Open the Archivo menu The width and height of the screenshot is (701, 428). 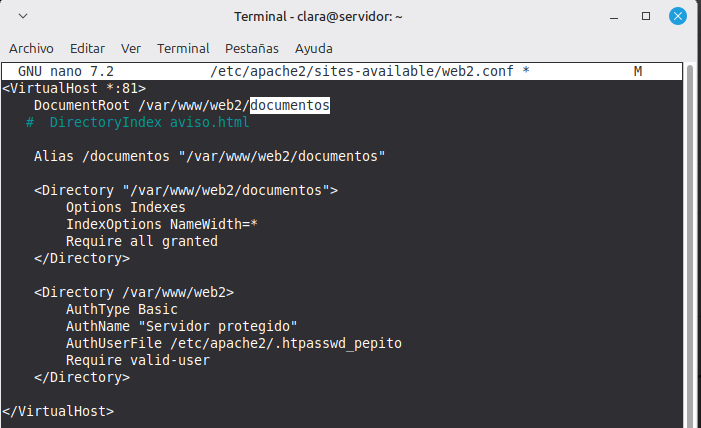31,48
